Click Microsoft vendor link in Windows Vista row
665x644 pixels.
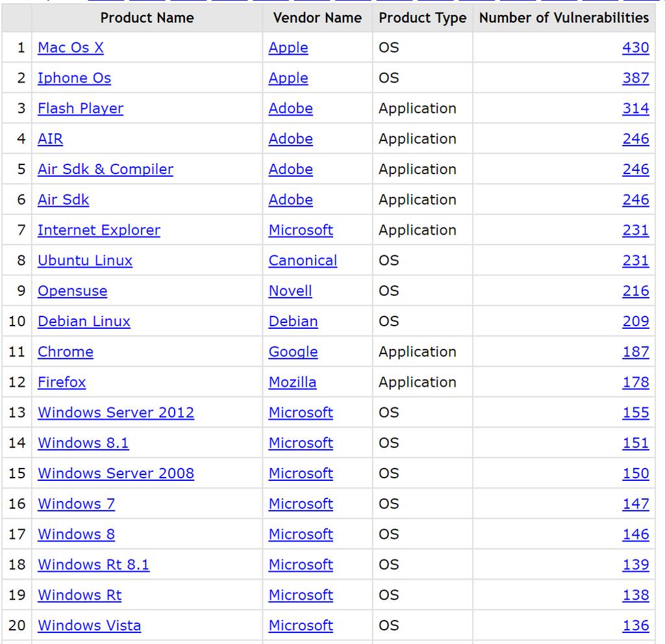(x=301, y=626)
